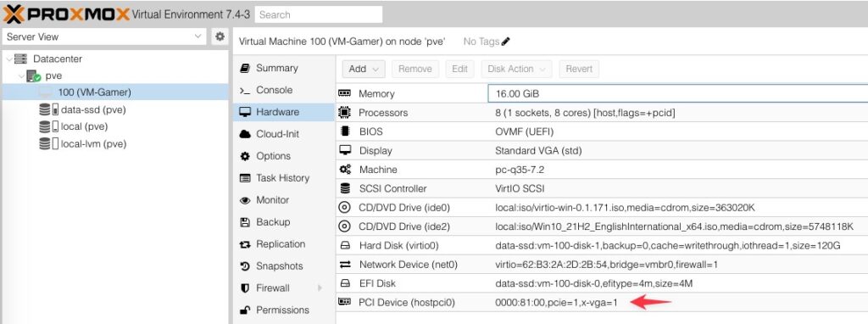Click the pve node status icon

(34, 75)
